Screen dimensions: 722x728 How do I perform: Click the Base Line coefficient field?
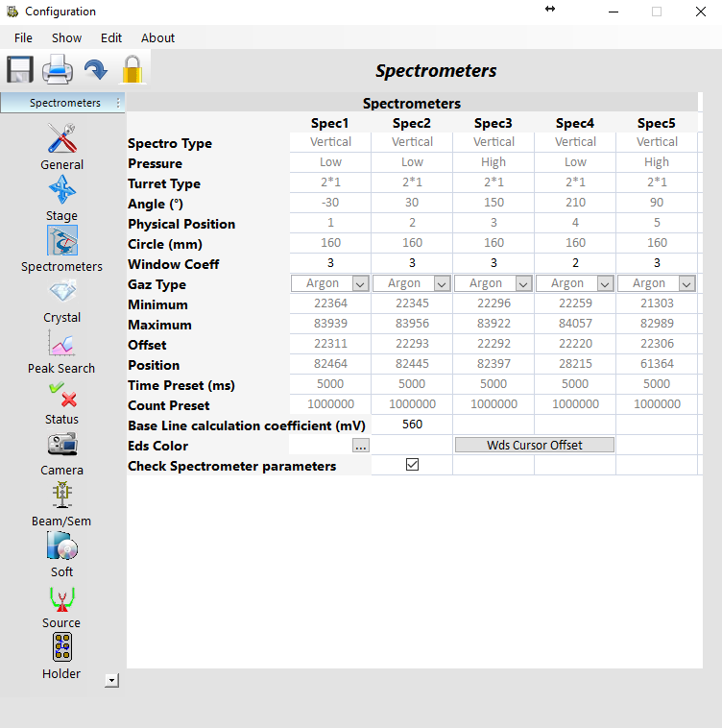pyautogui.click(x=412, y=425)
